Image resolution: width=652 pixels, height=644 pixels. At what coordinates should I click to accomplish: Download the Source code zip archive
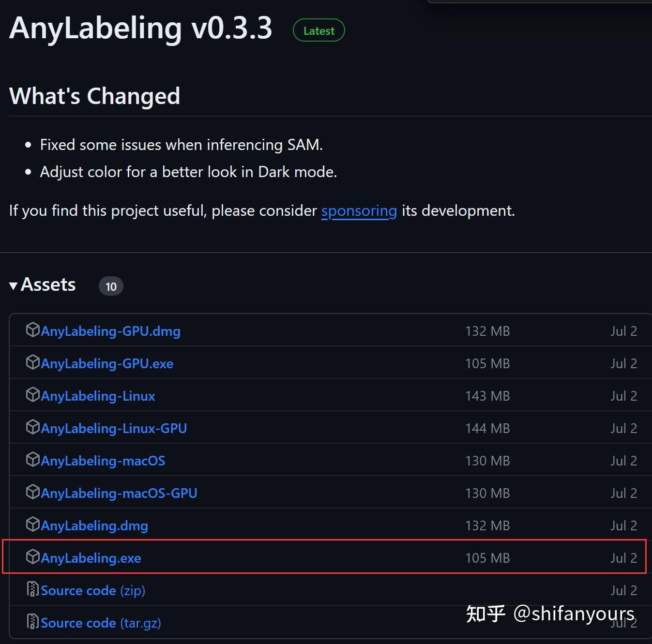(x=79, y=590)
